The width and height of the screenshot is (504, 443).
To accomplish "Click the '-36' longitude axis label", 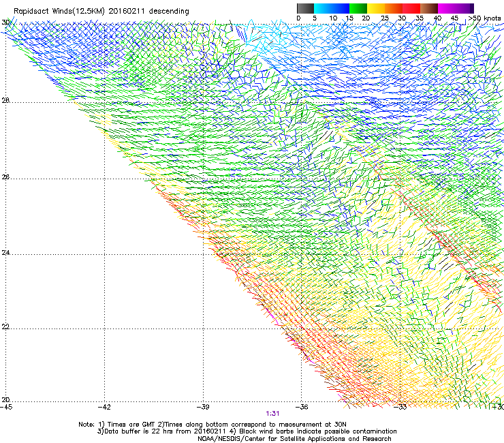I will click(x=302, y=407).
